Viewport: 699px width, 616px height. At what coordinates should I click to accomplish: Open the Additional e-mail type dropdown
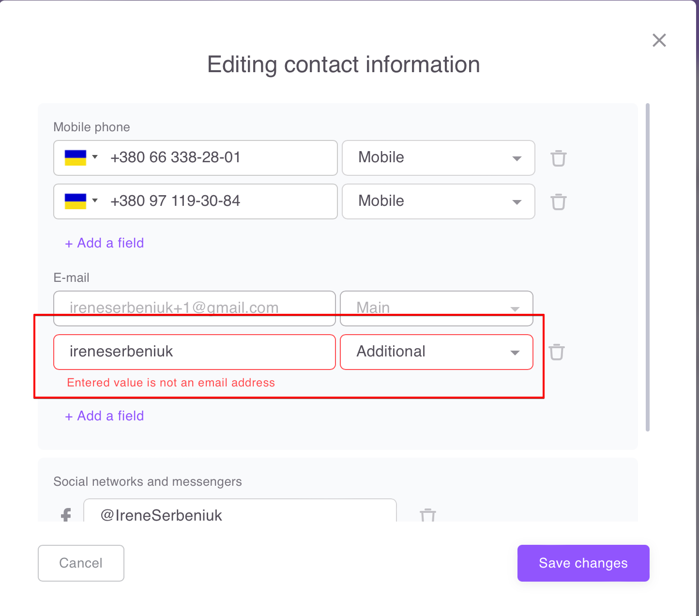pyautogui.click(x=436, y=352)
